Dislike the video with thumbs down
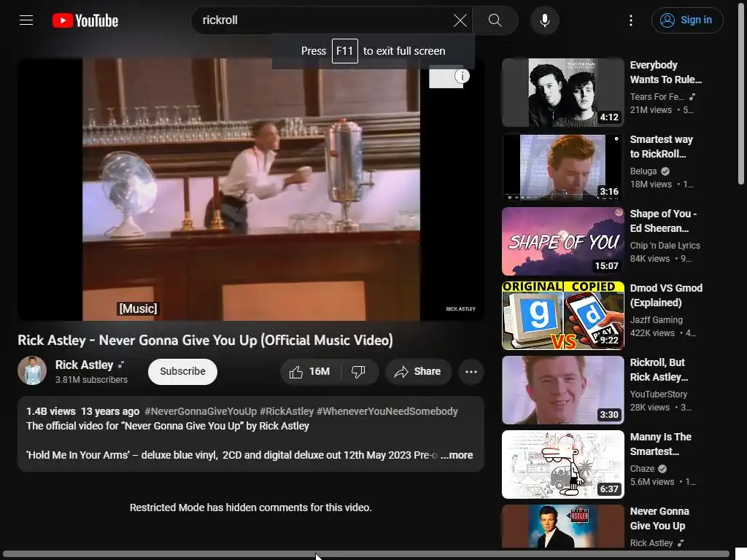The image size is (747, 560). (x=359, y=371)
